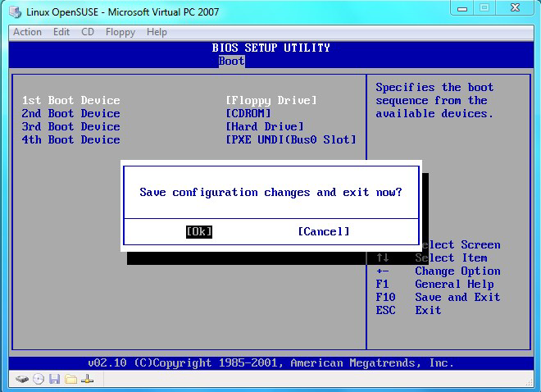
Task: Click the Change Option hint
Action: tap(438, 271)
